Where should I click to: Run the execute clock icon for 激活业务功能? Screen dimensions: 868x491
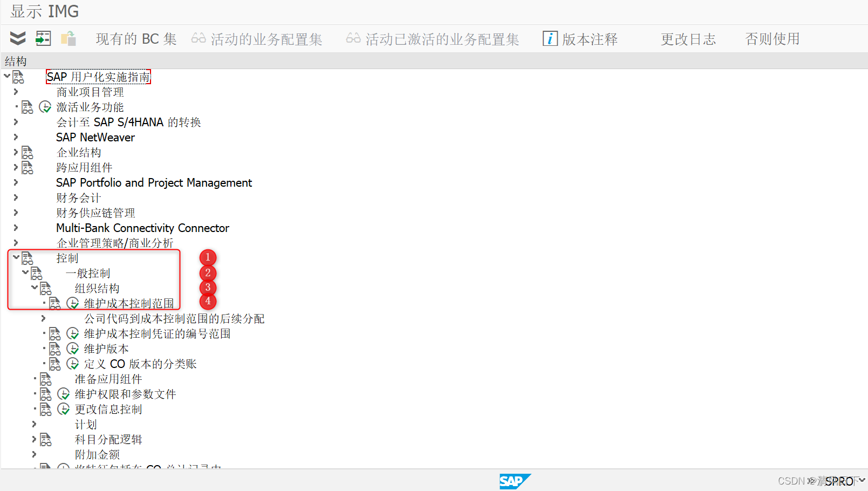click(45, 107)
